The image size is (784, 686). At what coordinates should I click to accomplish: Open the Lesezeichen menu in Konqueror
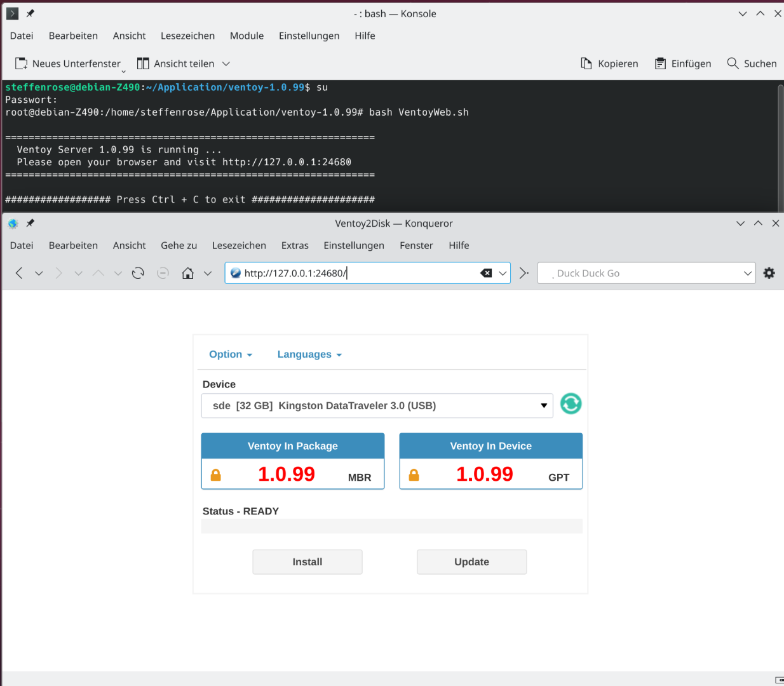click(239, 246)
